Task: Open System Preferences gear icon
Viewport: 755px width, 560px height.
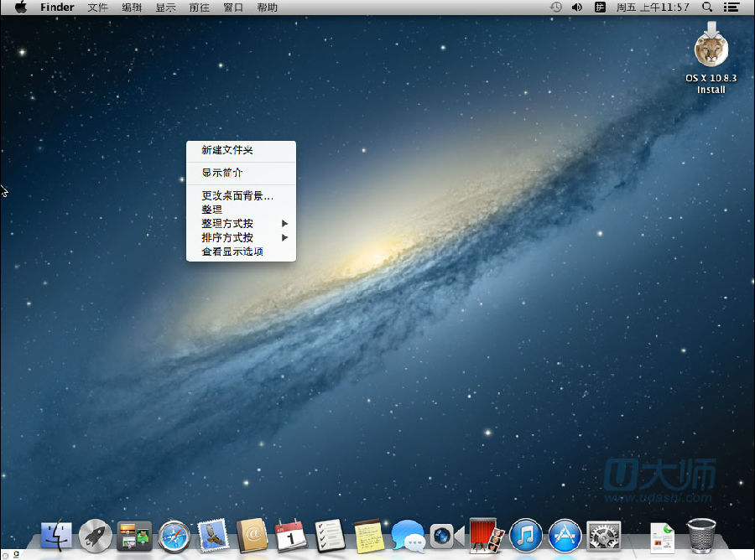Action: click(x=603, y=534)
